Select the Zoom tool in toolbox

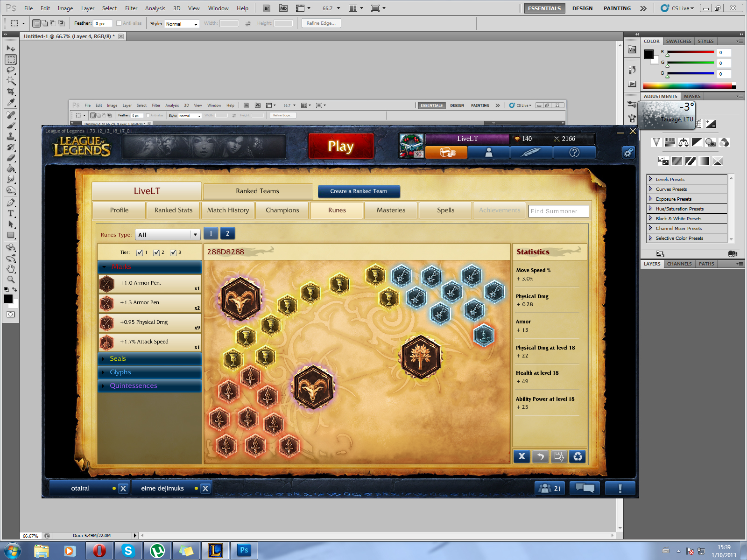click(11, 280)
